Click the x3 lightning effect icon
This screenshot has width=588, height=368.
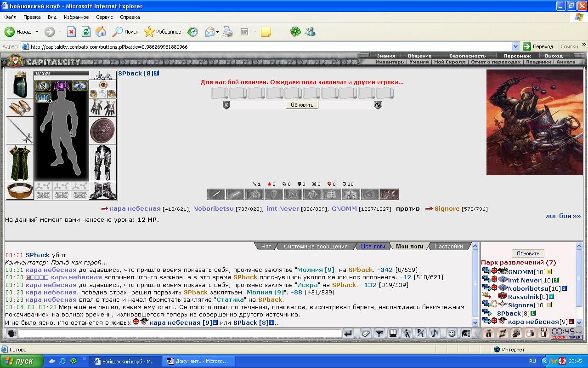[x=44, y=98]
